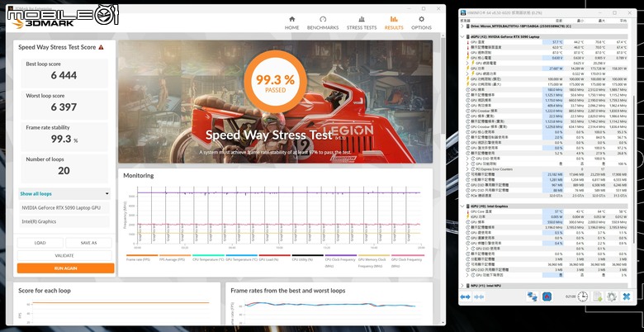Click the 99.3 % PASSED result circle
The height and width of the screenshot is (332, 644).
pyautogui.click(x=275, y=81)
